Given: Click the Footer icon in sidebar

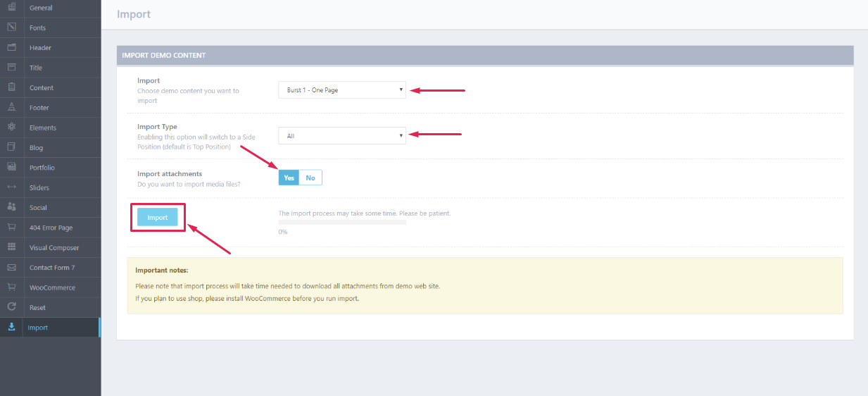Looking at the screenshot, I should coord(11,108).
